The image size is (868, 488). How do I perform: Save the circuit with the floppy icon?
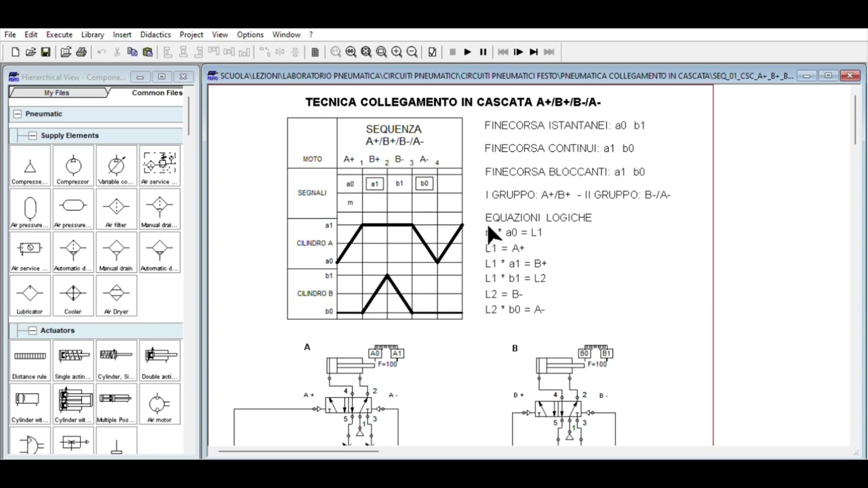point(45,52)
